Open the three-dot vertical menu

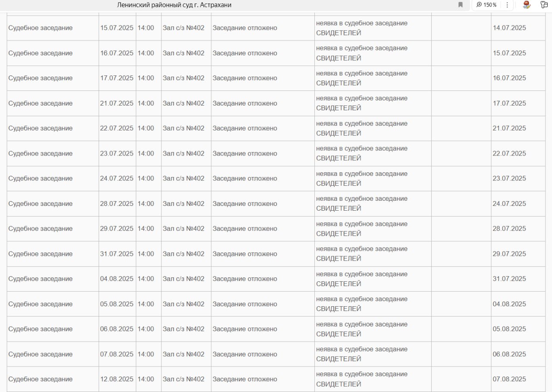pos(507,5)
